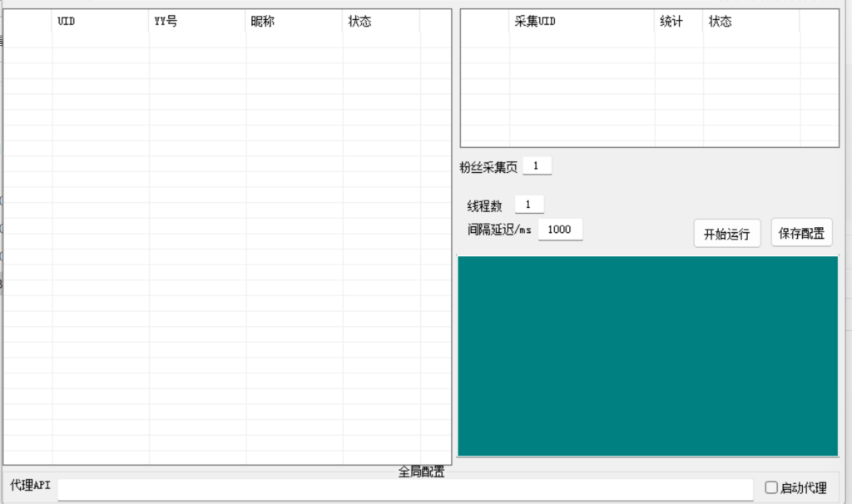This screenshot has width=852, height=504.
Task: Click the 保存配置 button
Action: pyautogui.click(x=801, y=233)
